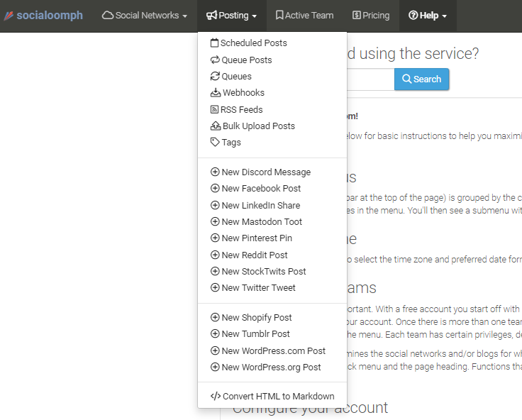Image resolution: width=522 pixels, height=420 pixels.
Task: Click the Tags label icon
Action: pyautogui.click(x=215, y=143)
